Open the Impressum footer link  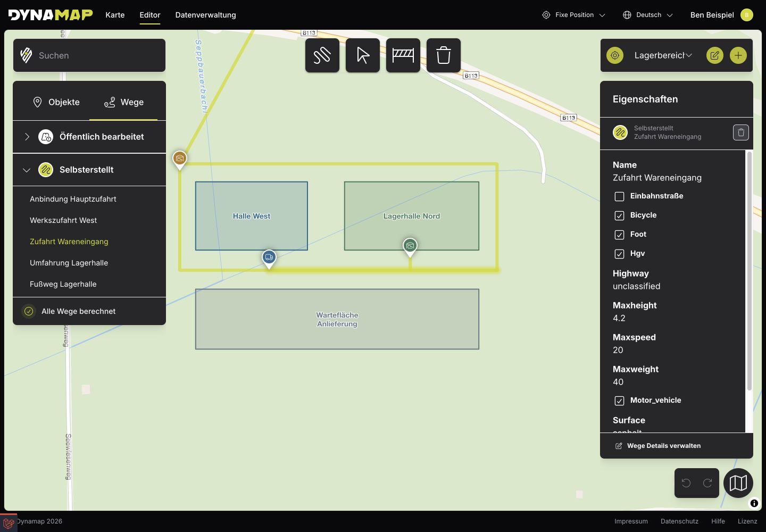click(631, 521)
